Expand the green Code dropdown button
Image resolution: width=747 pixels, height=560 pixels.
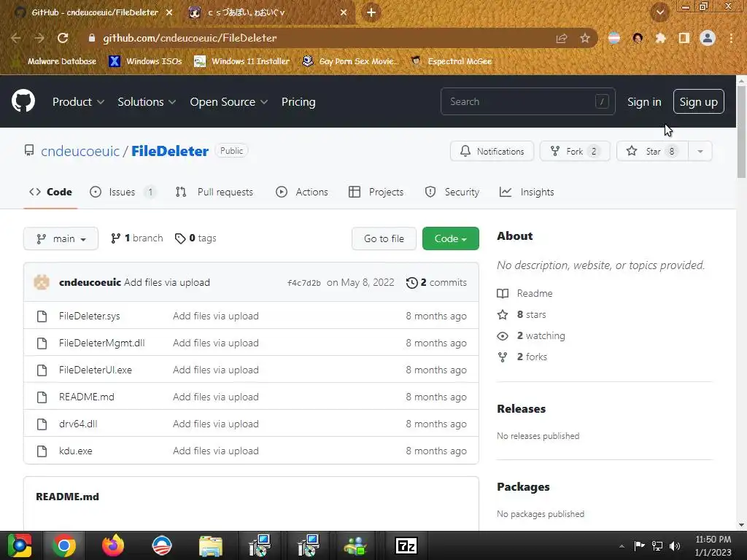[451, 238]
